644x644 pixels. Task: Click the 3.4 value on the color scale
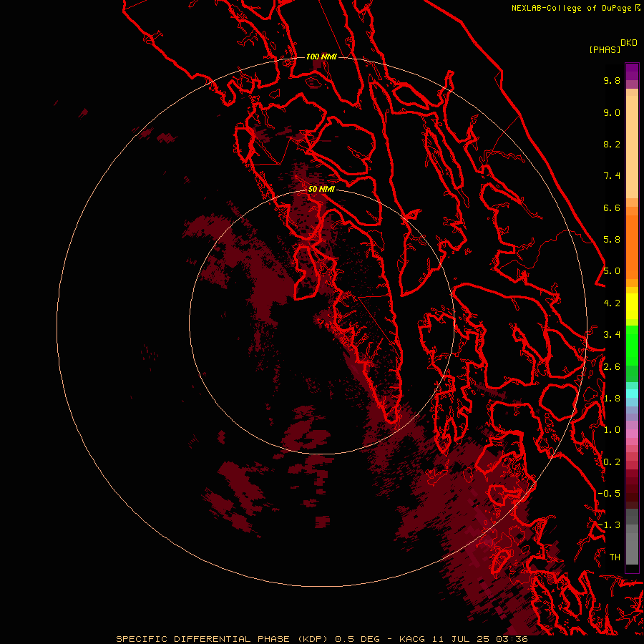click(x=612, y=335)
